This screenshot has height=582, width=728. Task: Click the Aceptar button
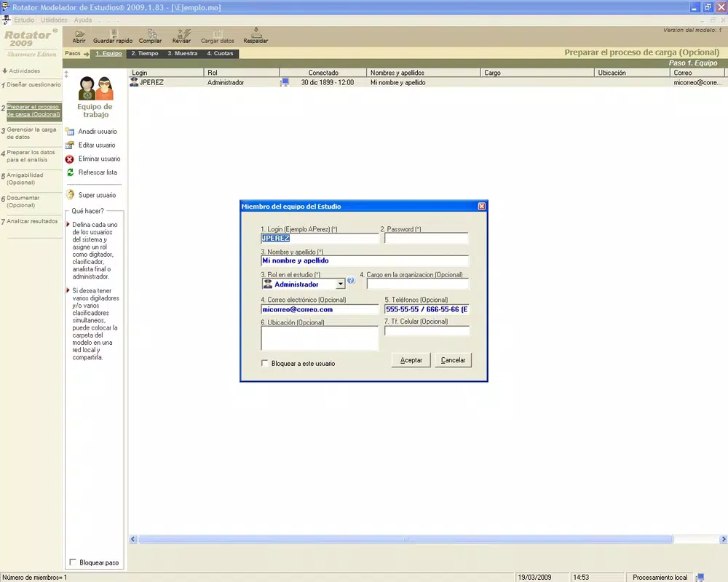(411, 360)
